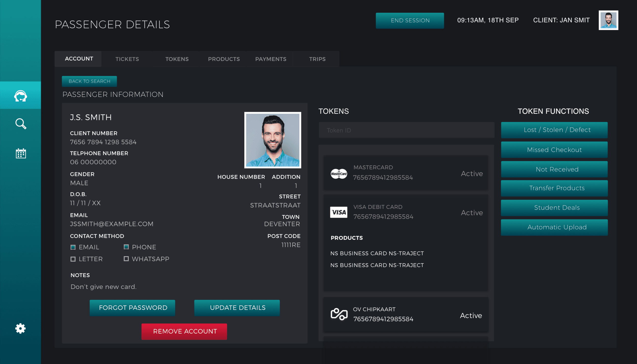The height and width of the screenshot is (364, 637).
Task: Click the passenger photo of J.S. Smith
Action: pyautogui.click(x=272, y=140)
